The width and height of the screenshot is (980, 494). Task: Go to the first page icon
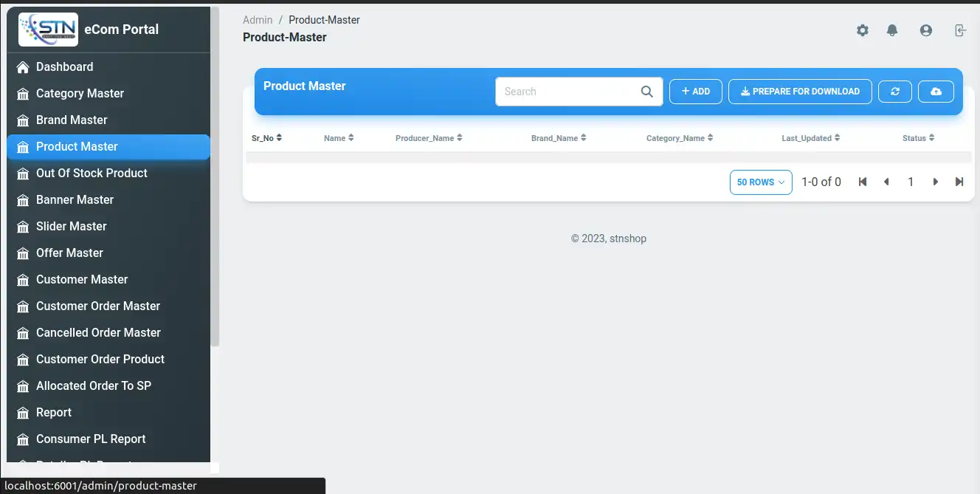862,182
